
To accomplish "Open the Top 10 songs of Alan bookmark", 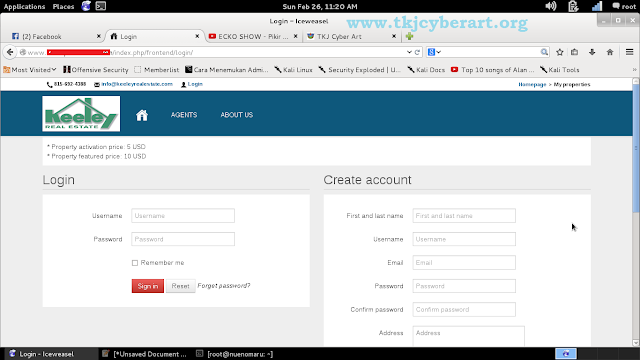I will click(x=492, y=70).
